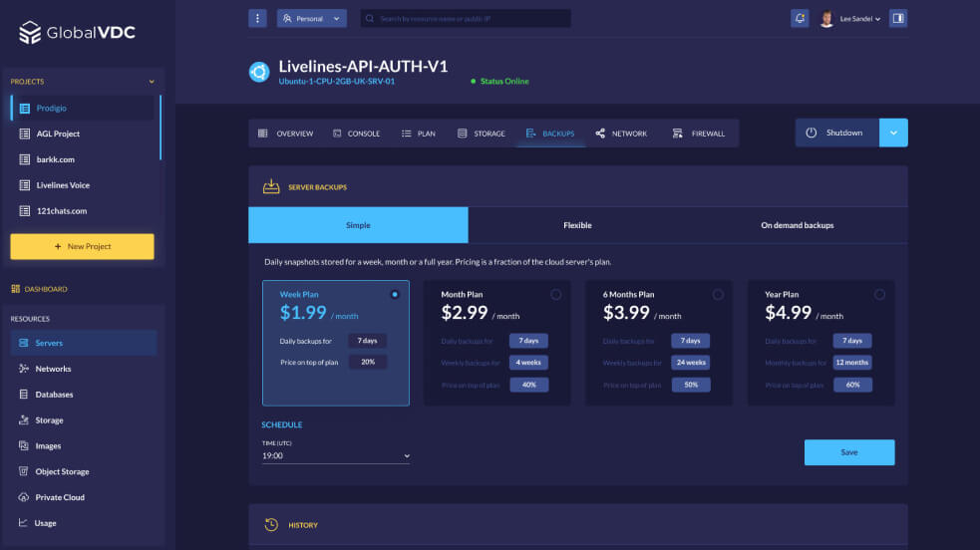Switch to the Flexible backups tab

click(577, 225)
